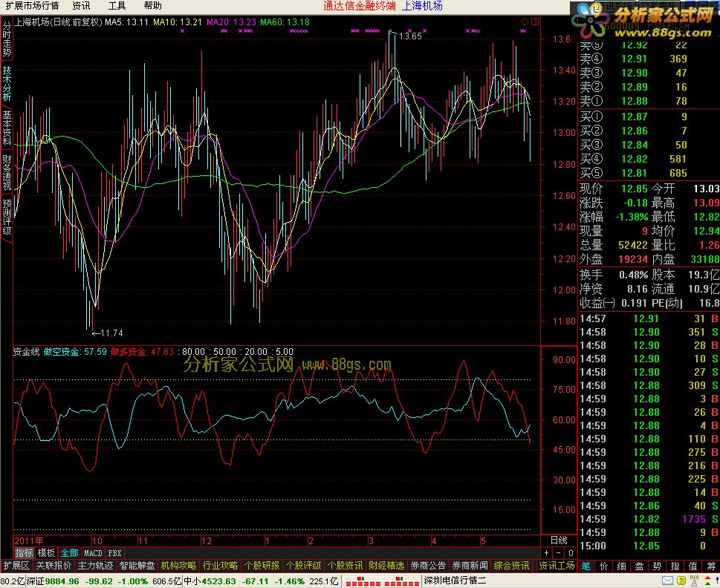The height and width of the screenshot is (588, 720).
Task: Open 个股评级 link
Action: point(303,566)
